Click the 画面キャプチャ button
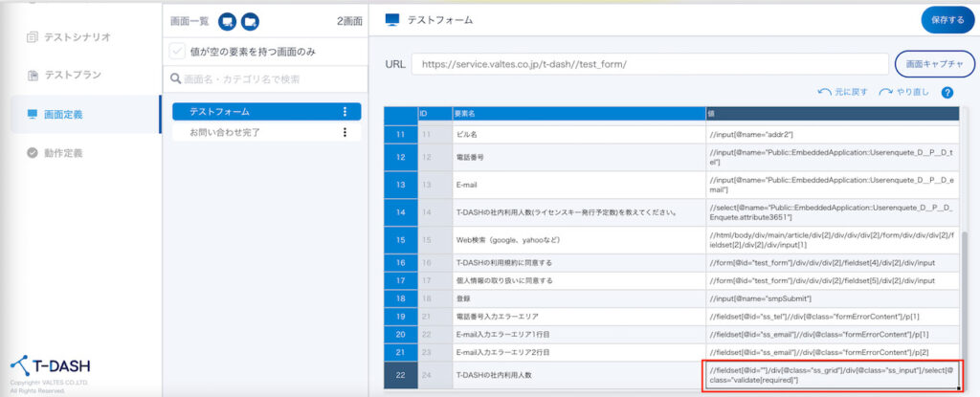The height and width of the screenshot is (397, 980). 934,64
